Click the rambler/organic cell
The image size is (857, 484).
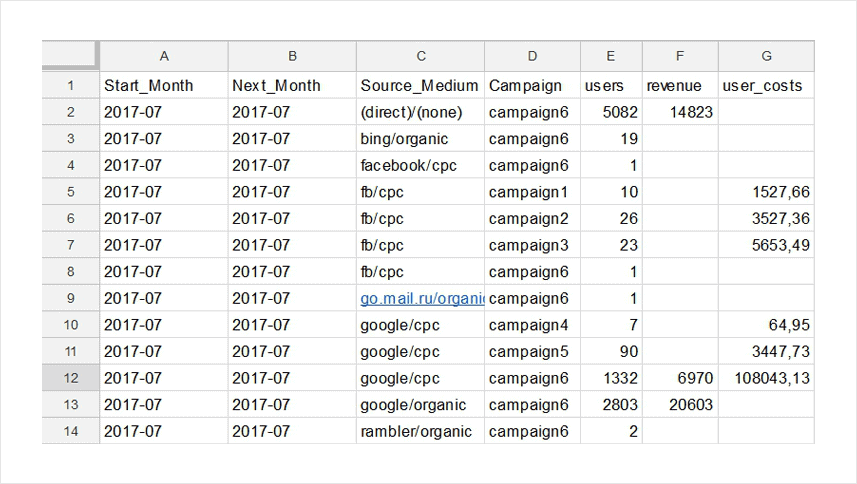tap(420, 431)
